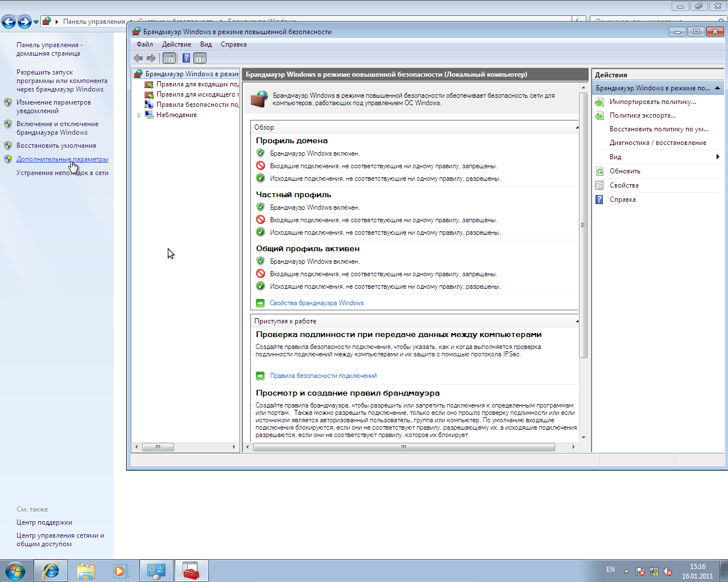Click the Наблюдение monitor icon in the tree
This screenshot has height=582, width=728.
click(149, 115)
